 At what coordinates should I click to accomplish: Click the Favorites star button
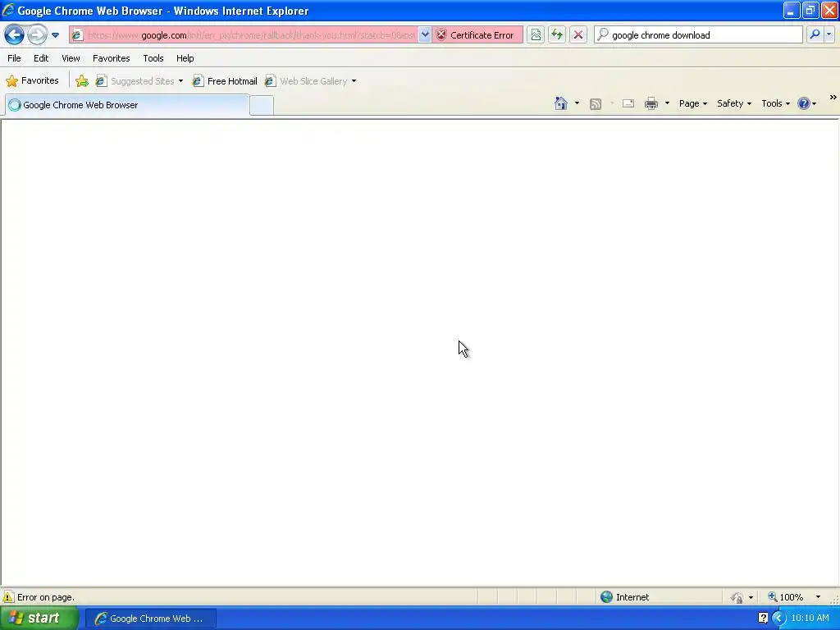[32, 81]
